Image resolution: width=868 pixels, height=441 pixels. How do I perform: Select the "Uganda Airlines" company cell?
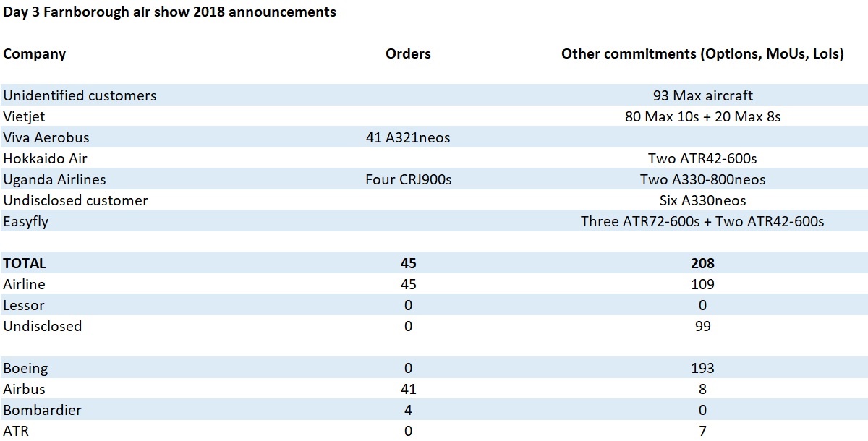54,179
